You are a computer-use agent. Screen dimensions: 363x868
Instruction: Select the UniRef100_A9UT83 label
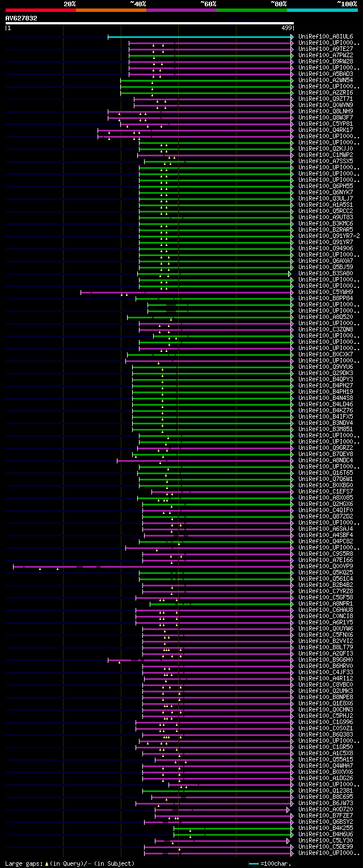tap(326, 218)
